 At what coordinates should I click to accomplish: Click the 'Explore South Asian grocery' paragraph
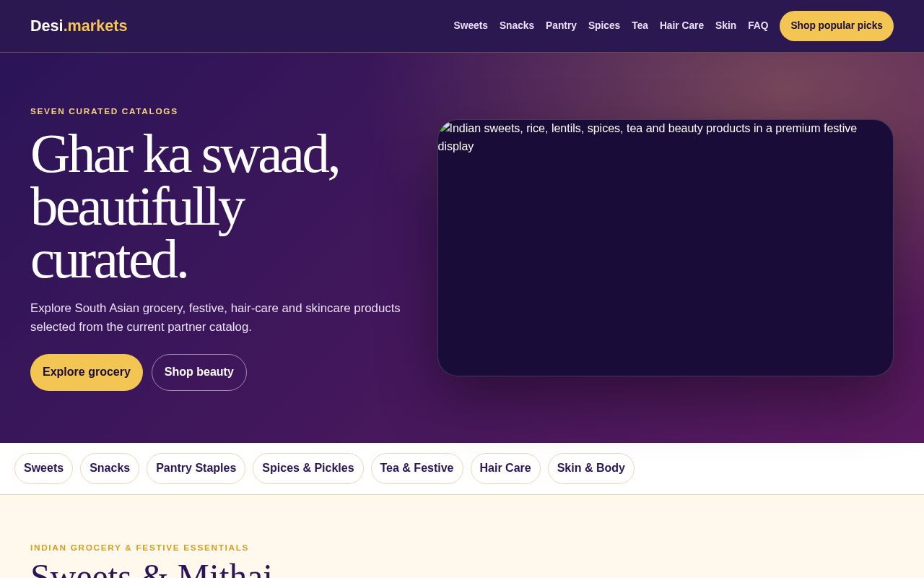[215, 317]
